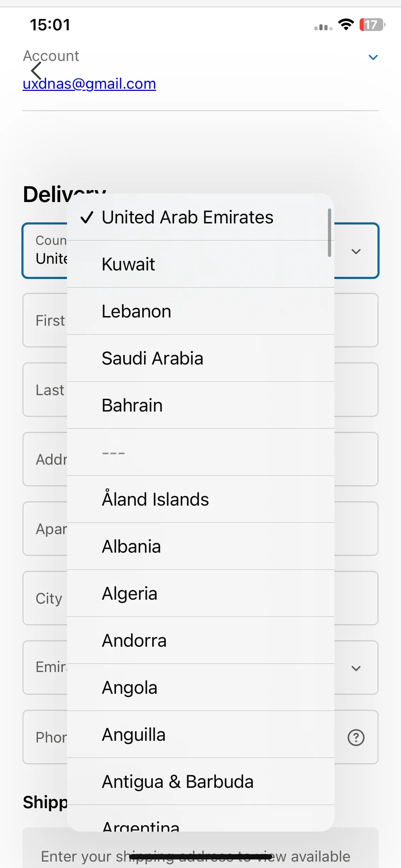Choose Angola from the list
Screen dimensions: 401x868
click(x=201, y=687)
